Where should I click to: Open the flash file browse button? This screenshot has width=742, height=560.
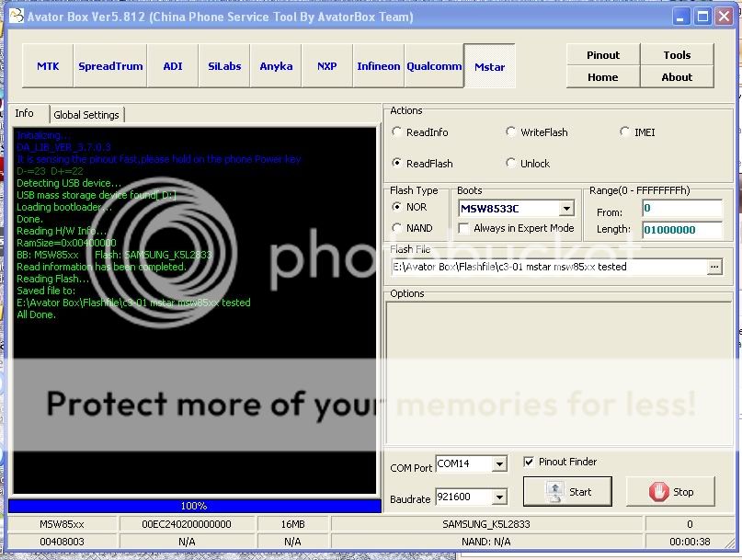714,267
